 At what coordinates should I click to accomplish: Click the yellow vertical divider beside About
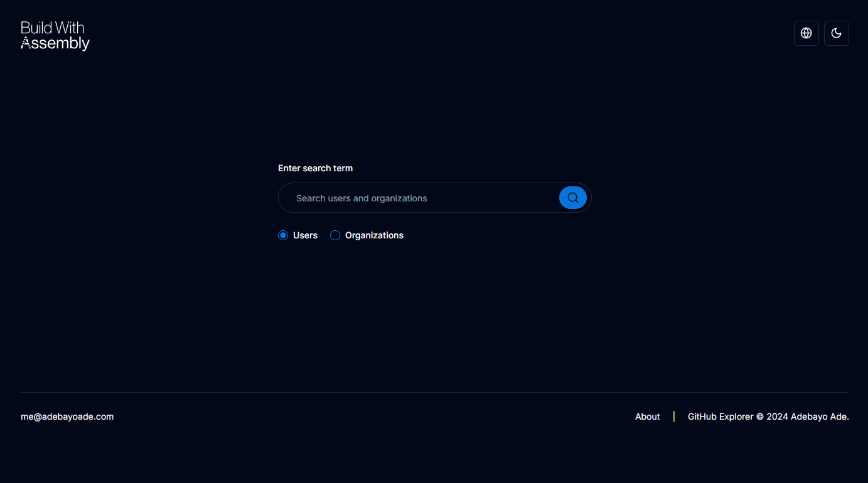674,417
